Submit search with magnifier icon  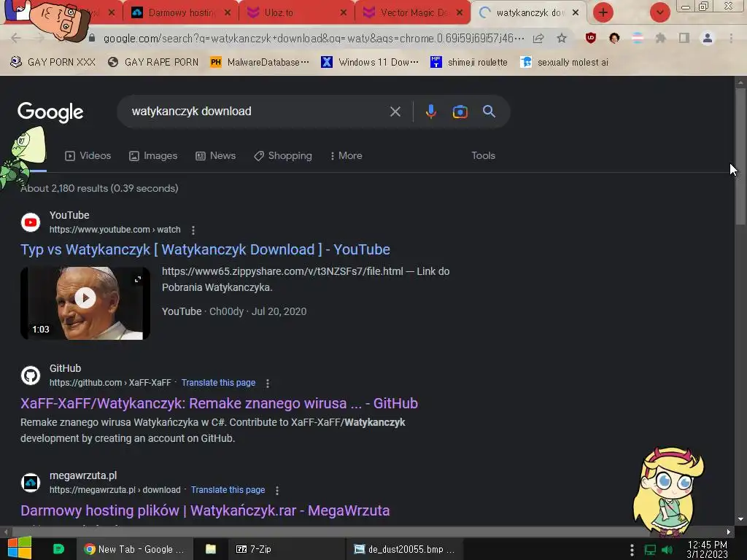[489, 112]
